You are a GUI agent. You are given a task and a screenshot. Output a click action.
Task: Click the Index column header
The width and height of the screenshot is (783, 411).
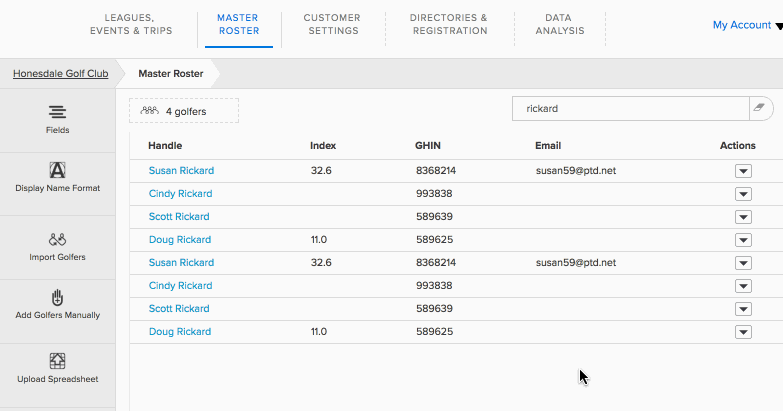click(x=323, y=145)
